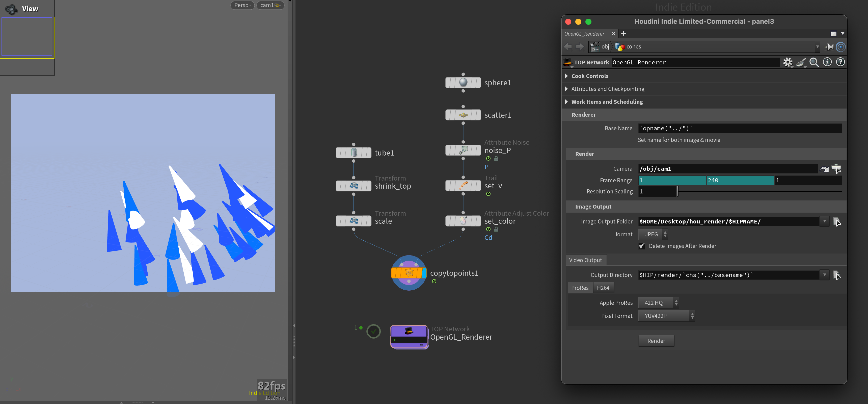Pin the network path with the pin icon
The width and height of the screenshot is (868, 404).
(829, 46)
